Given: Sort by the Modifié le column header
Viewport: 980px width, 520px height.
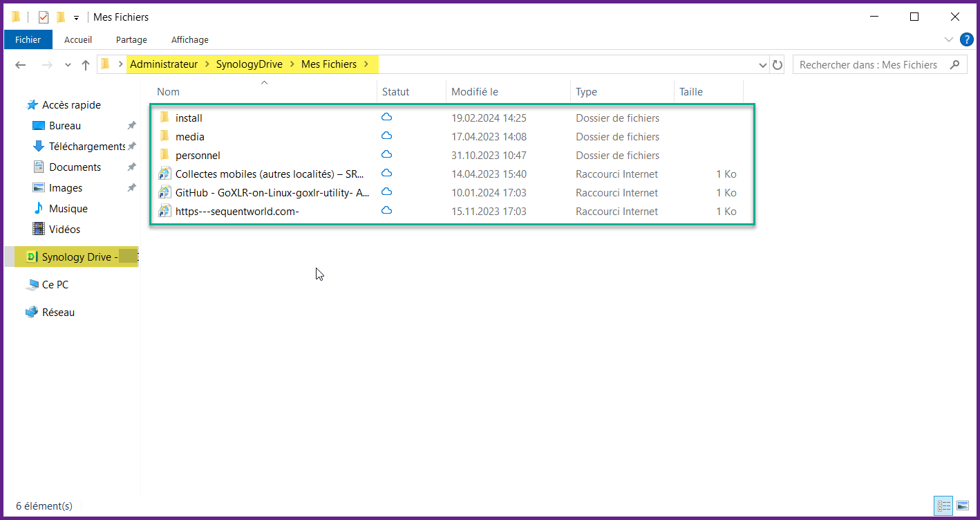Looking at the screenshot, I should point(475,92).
